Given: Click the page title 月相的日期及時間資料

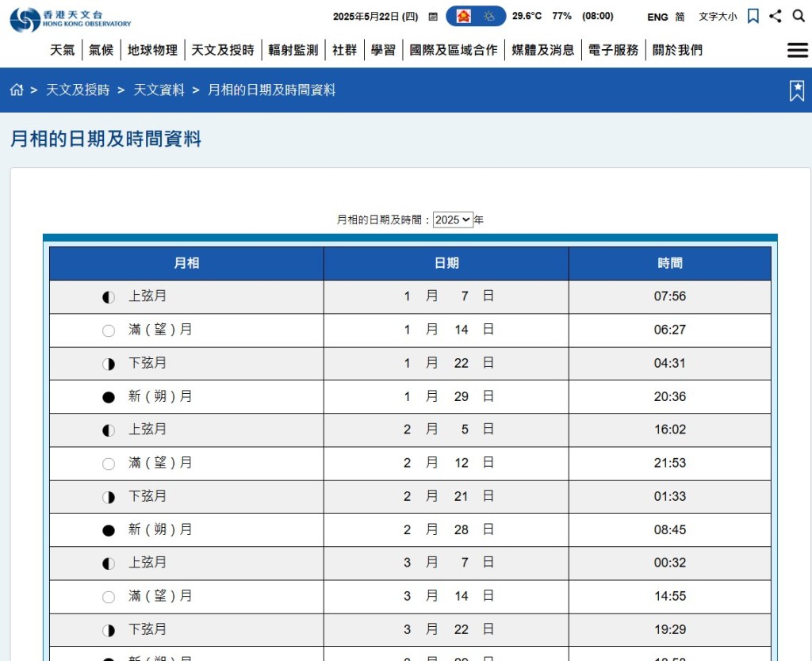Looking at the screenshot, I should click(105, 139).
